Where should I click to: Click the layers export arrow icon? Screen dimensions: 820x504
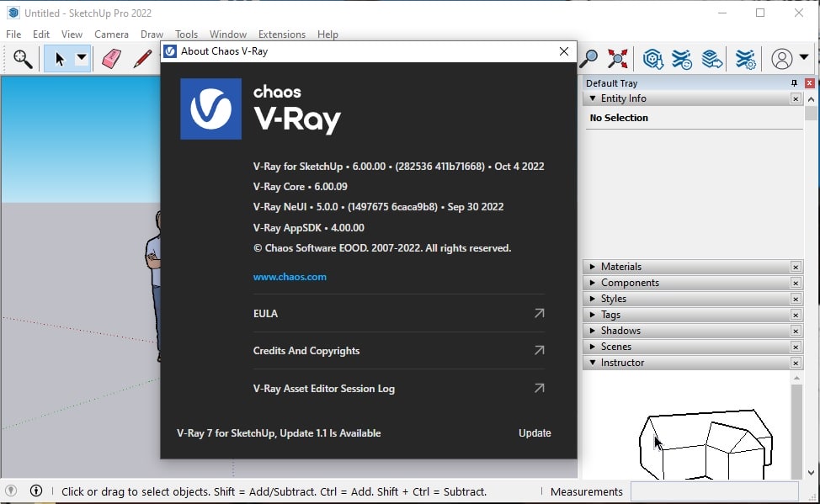[711, 59]
